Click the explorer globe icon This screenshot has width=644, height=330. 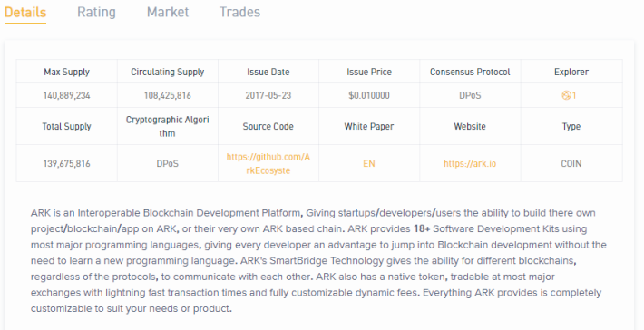[x=566, y=95]
